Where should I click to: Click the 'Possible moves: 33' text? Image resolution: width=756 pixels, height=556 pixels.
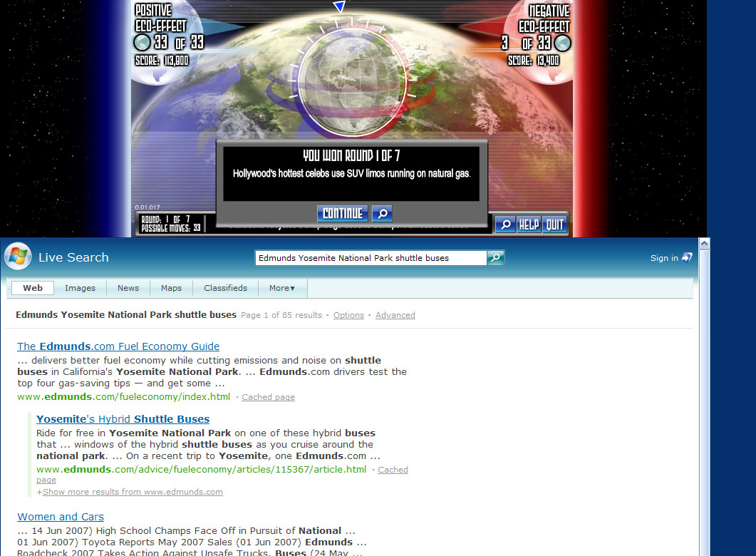tap(171, 227)
